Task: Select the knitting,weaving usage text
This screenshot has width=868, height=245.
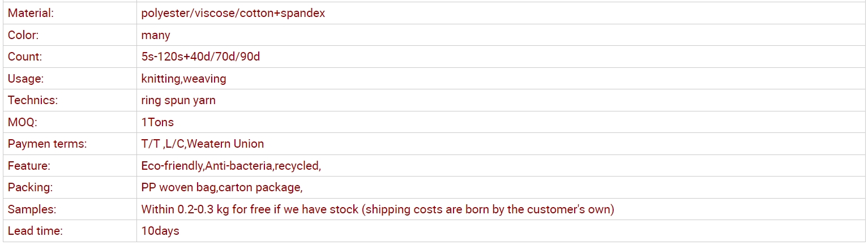Action: click(x=183, y=79)
